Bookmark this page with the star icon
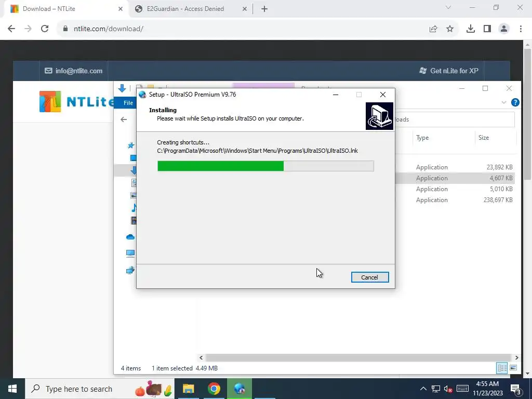 pyautogui.click(x=450, y=29)
